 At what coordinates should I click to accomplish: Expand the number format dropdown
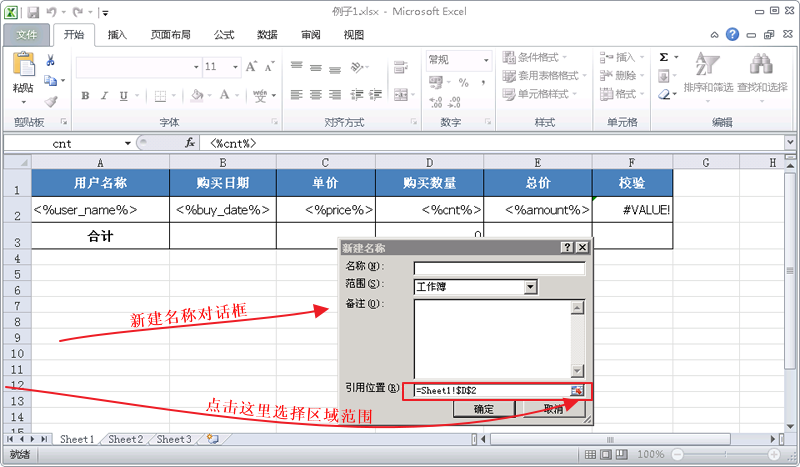(x=486, y=60)
